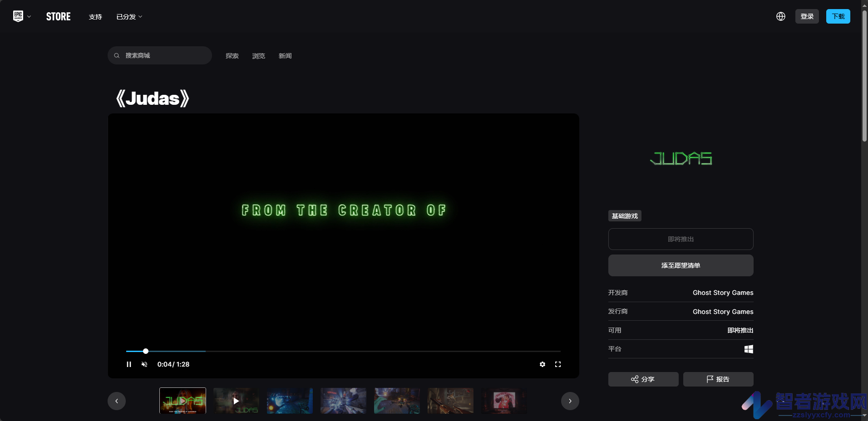This screenshot has height=421, width=868.
Task: Click the 报告 report button
Action: [718, 379]
